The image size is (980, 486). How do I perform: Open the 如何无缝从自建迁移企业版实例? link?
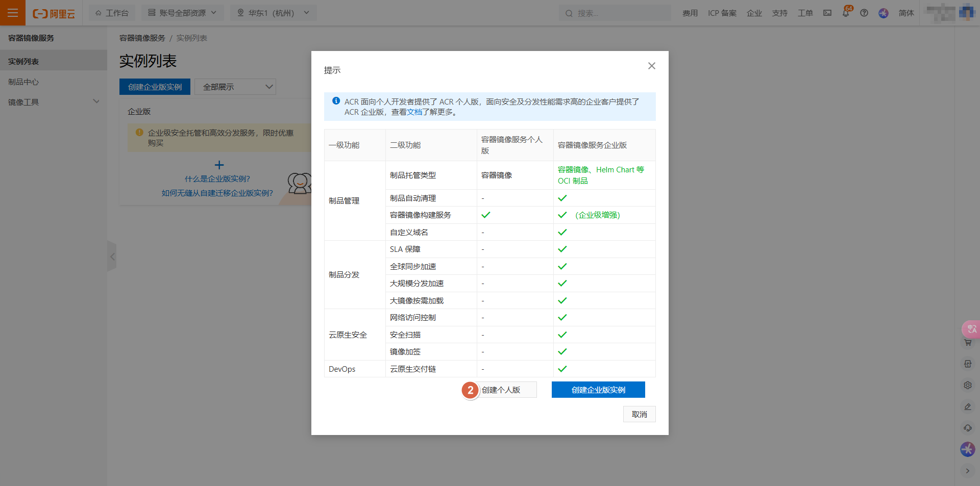[217, 193]
